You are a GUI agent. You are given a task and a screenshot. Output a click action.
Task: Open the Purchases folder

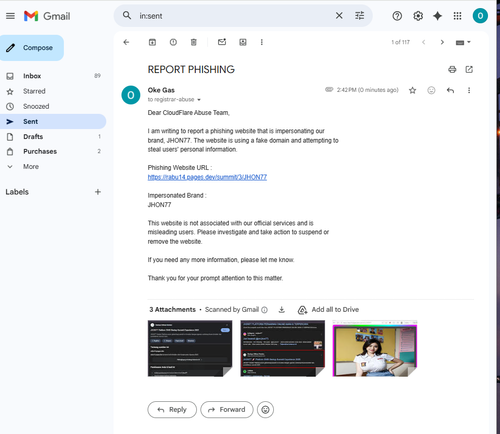(53, 151)
